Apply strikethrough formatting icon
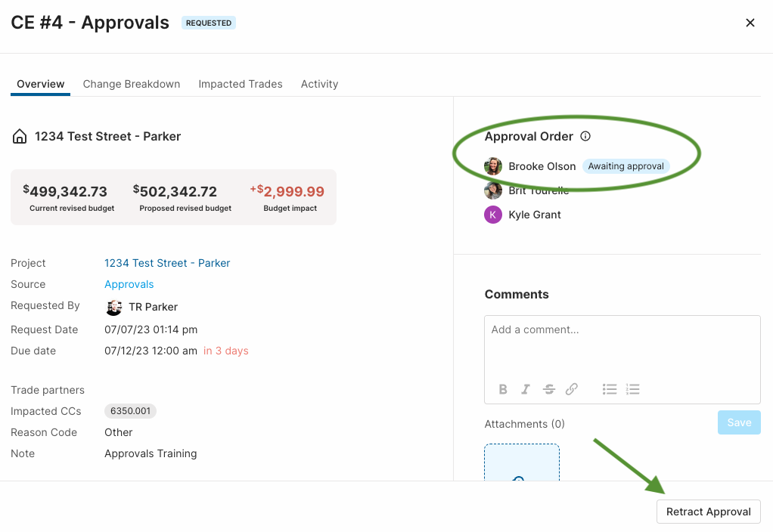The width and height of the screenshot is (773, 532). 548,389
